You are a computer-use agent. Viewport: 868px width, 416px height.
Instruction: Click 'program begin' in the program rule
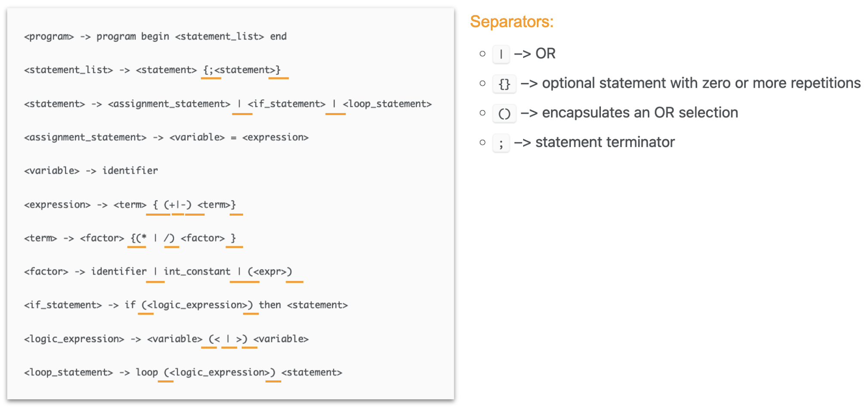tap(132, 37)
